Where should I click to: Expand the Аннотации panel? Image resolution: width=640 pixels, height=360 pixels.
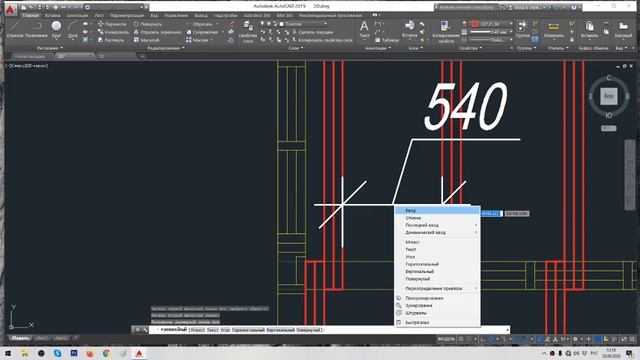pos(378,48)
